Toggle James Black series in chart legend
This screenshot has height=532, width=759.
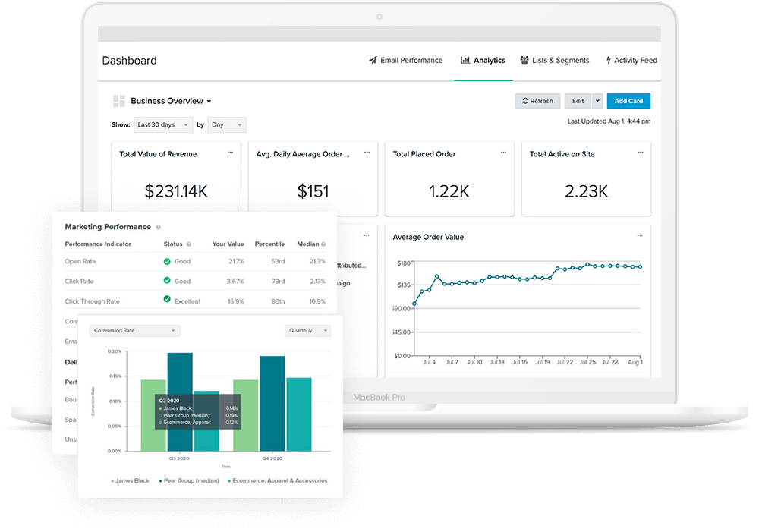click(x=130, y=480)
